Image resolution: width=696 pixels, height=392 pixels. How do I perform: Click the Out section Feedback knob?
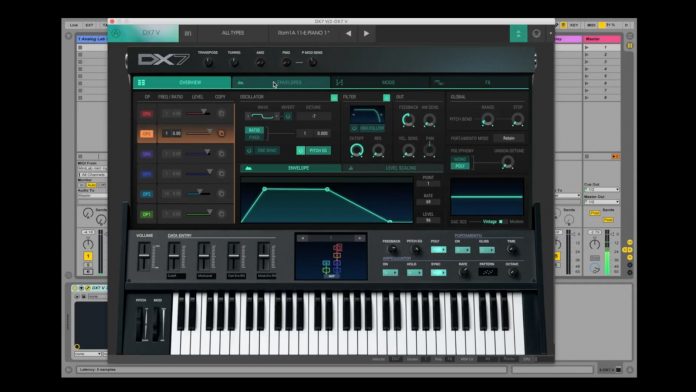tap(408, 119)
